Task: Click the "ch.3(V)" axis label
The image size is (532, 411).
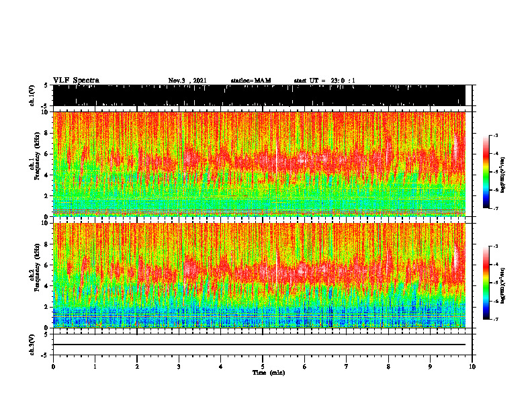Action: [32, 345]
